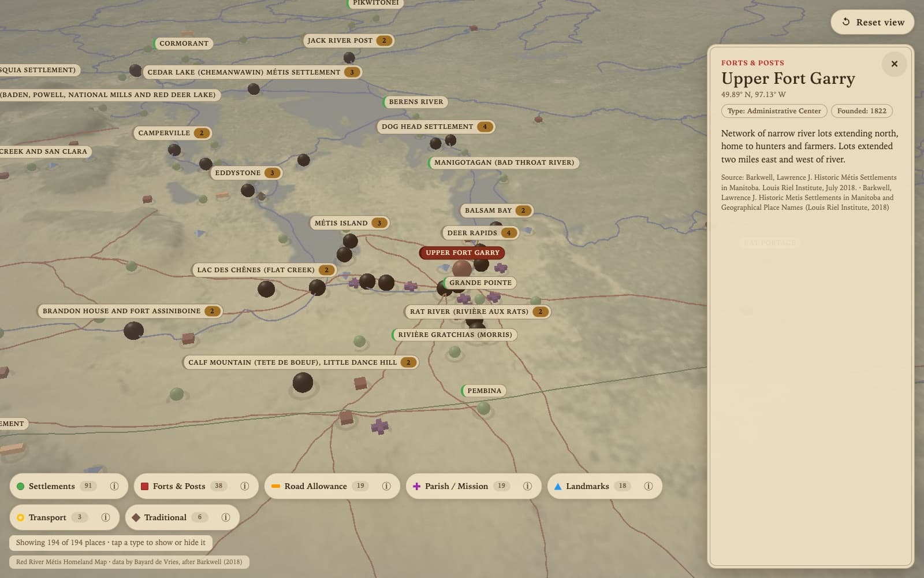Open the Manigotagan (Bad Throat River) label
Image resolution: width=924 pixels, height=578 pixels.
tap(504, 162)
